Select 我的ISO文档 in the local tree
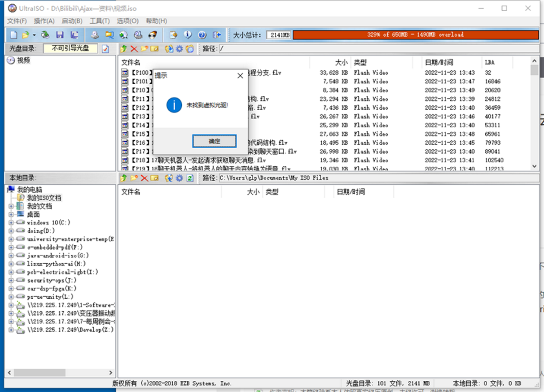This screenshot has height=392, width=544. coord(44,198)
